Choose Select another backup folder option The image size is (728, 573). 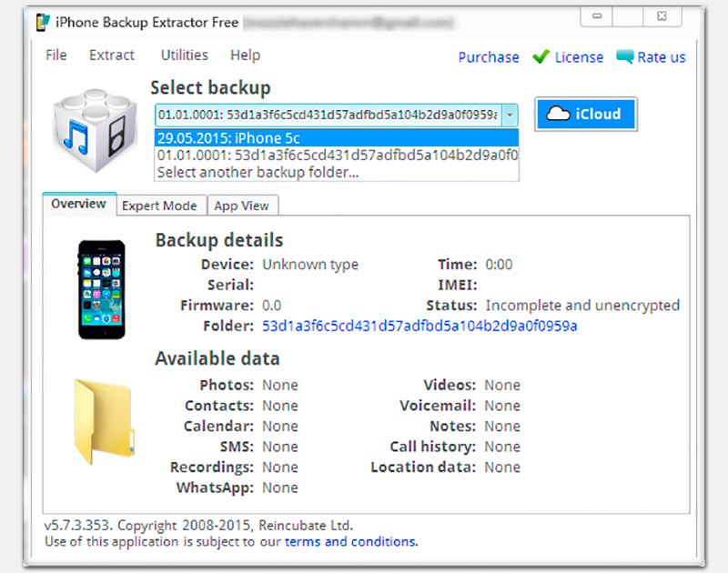click(x=337, y=172)
